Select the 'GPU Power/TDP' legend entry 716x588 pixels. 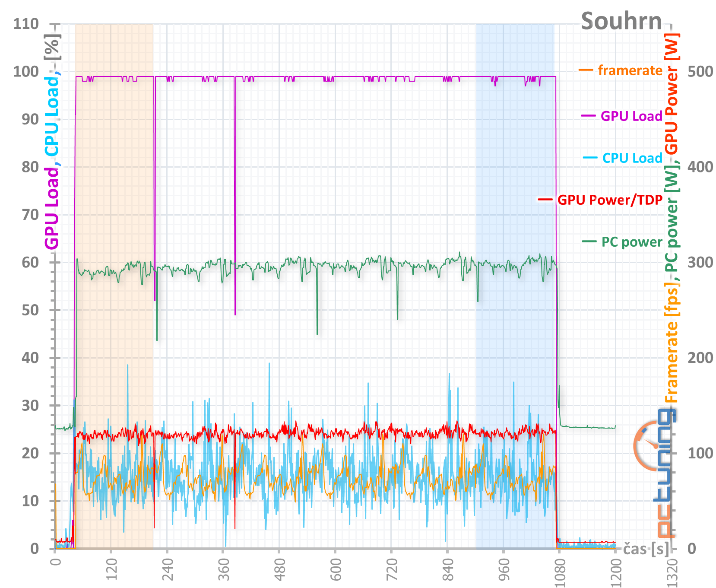(610, 200)
